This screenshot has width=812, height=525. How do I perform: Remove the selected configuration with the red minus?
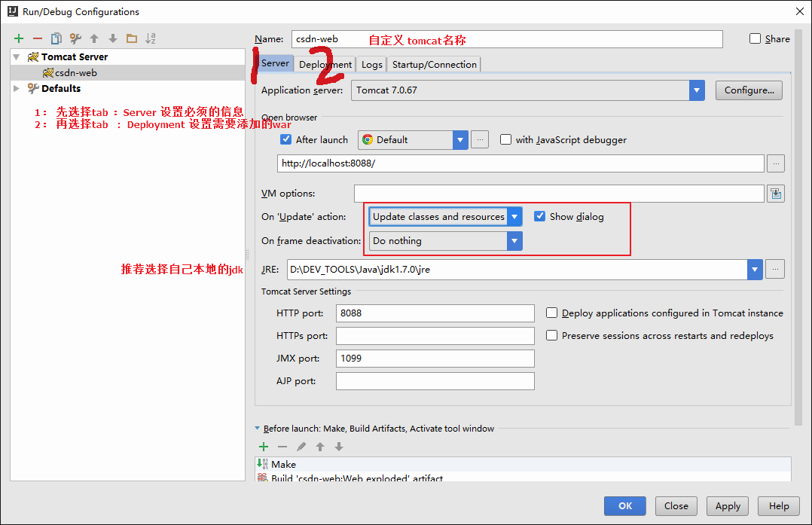click(38, 38)
